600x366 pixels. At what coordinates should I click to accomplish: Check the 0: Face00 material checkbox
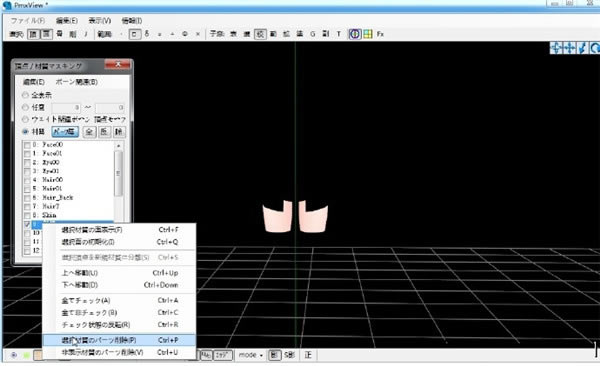(27, 145)
